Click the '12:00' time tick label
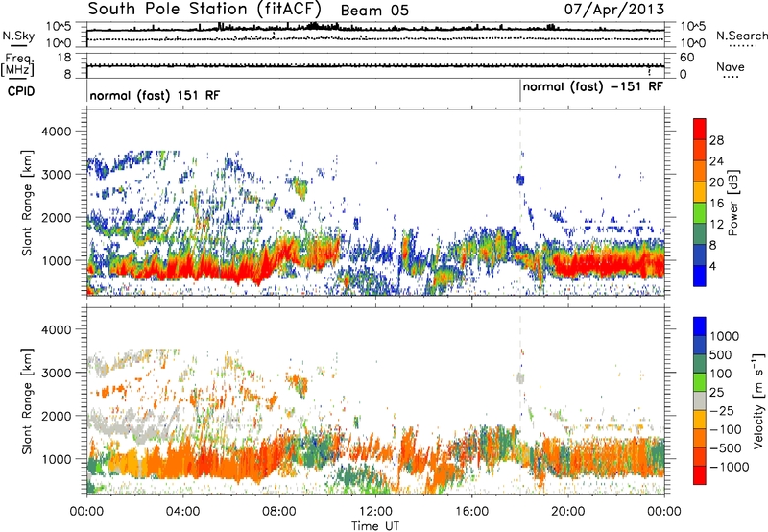768x532 pixels. tap(375, 512)
